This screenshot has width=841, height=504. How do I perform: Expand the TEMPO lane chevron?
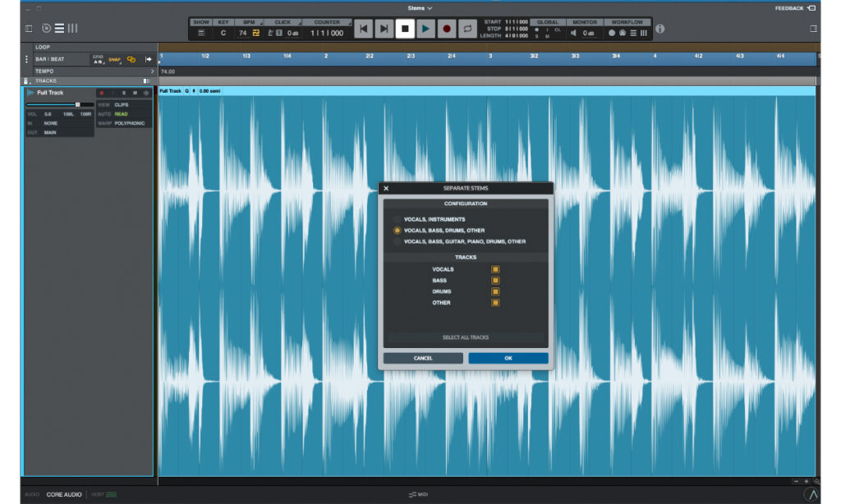[152, 71]
